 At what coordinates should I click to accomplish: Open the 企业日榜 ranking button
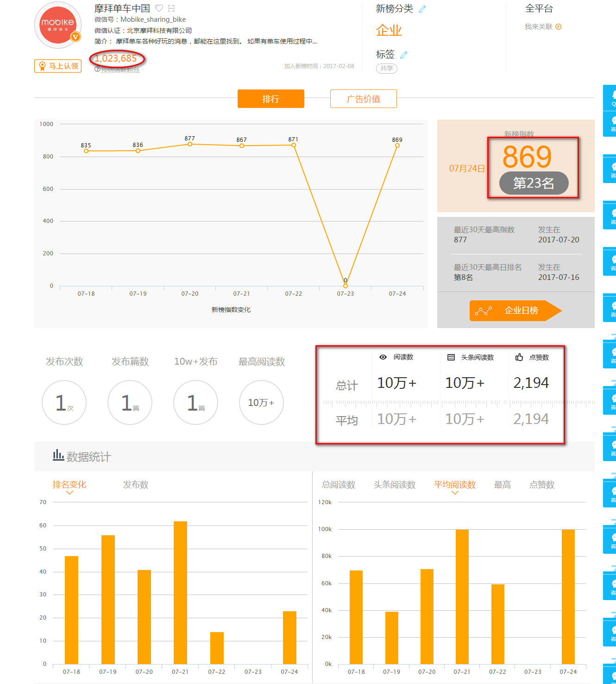[x=515, y=310]
